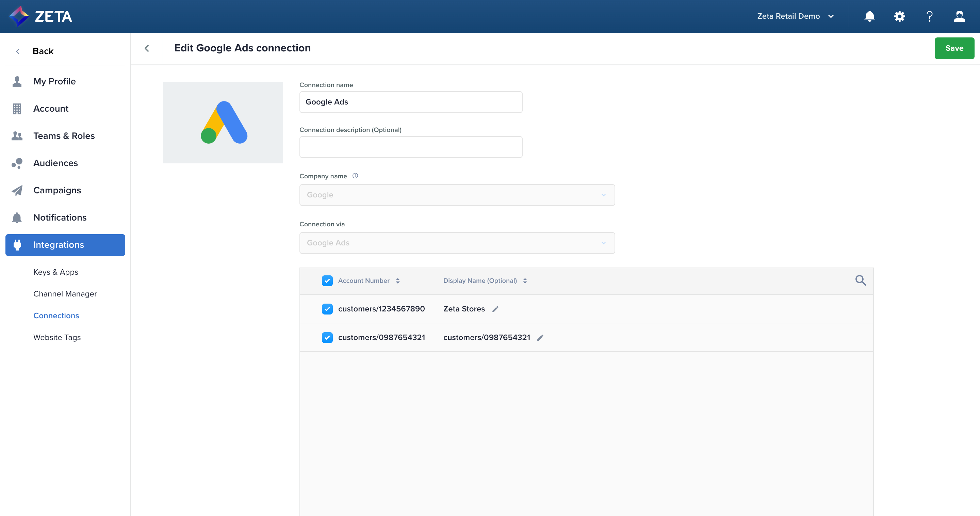Edit the Zeta Stores display name
Screen dimensions: 980x516
point(495,309)
